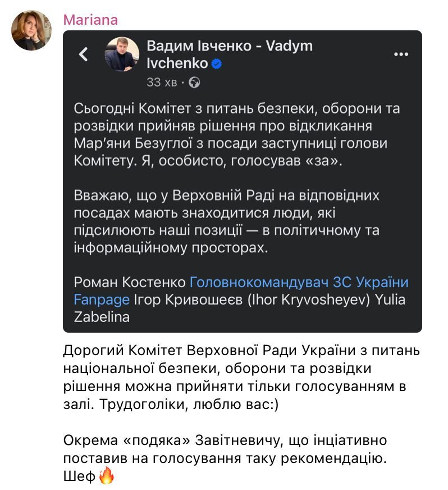Click the back chevron in the post header
Image resolution: width=448 pixels, height=490 pixels.
click(x=84, y=55)
